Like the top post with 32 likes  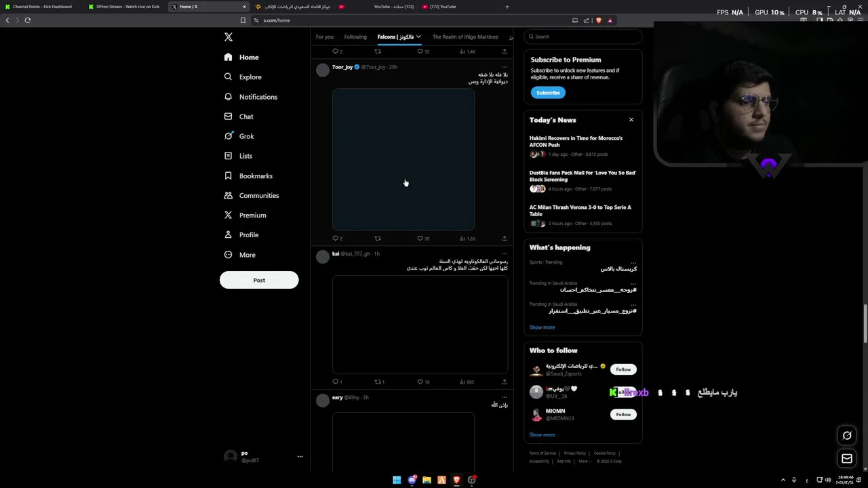tap(423, 52)
